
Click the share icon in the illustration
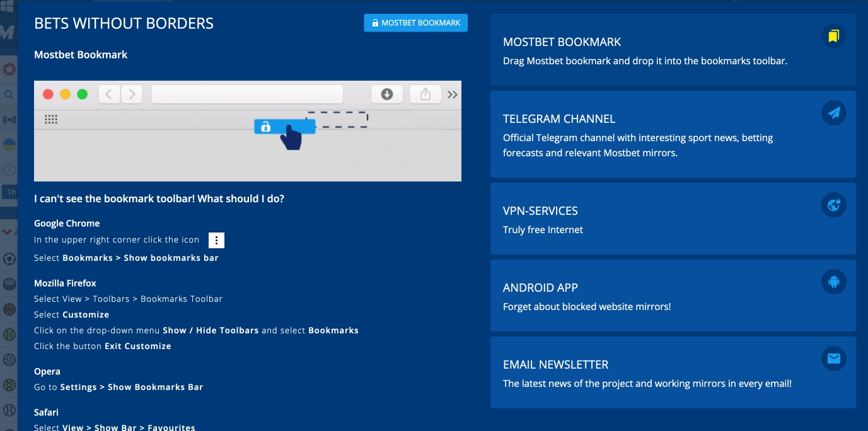(425, 95)
